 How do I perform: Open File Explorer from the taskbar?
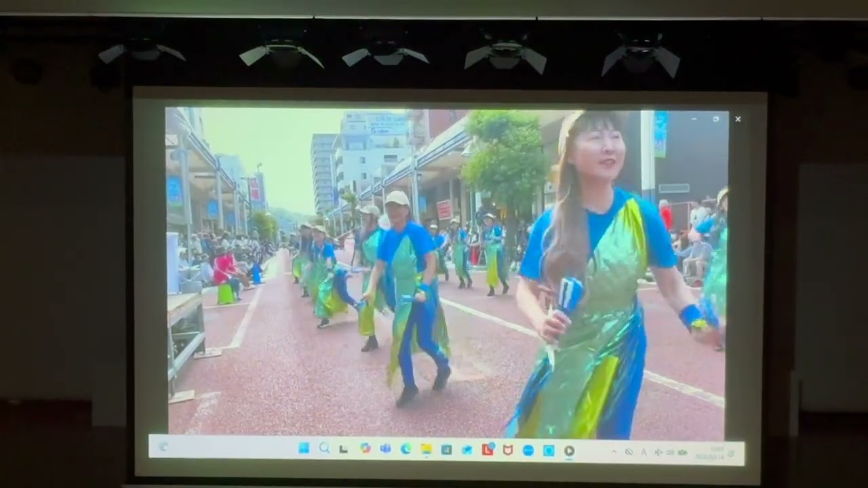coord(426,449)
